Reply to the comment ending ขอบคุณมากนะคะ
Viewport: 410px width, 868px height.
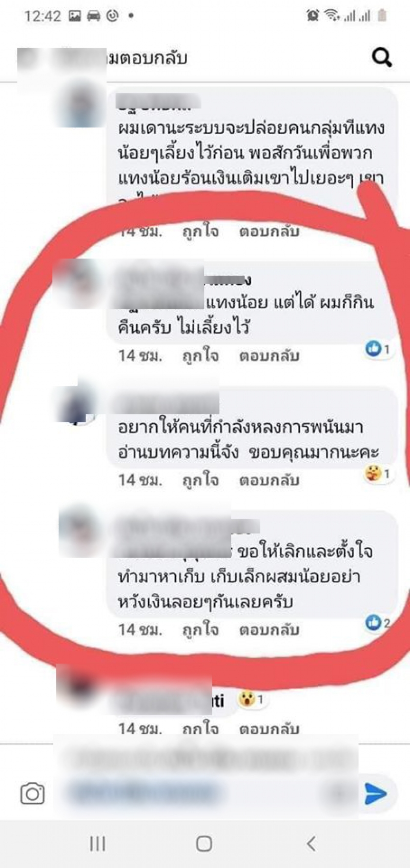pos(269,480)
